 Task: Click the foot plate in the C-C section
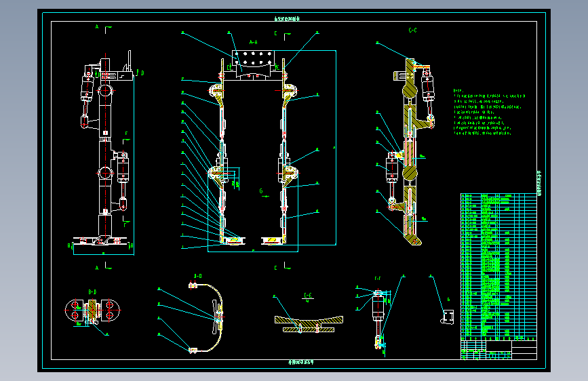[413, 239]
